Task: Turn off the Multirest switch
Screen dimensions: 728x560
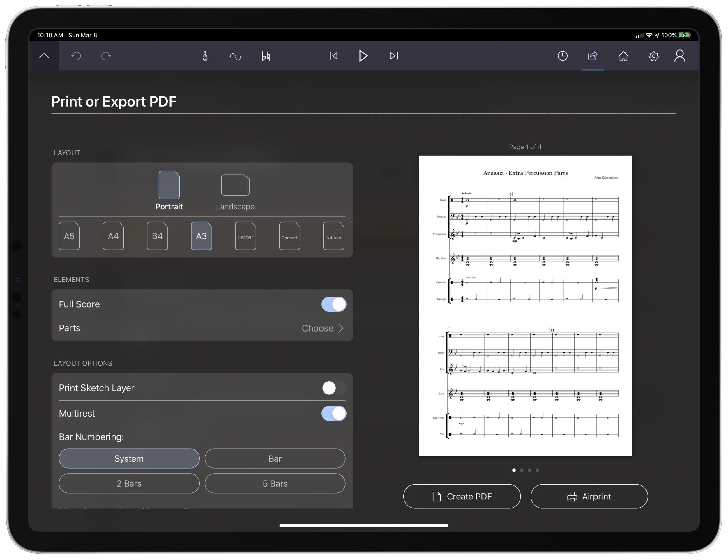Action: click(334, 413)
